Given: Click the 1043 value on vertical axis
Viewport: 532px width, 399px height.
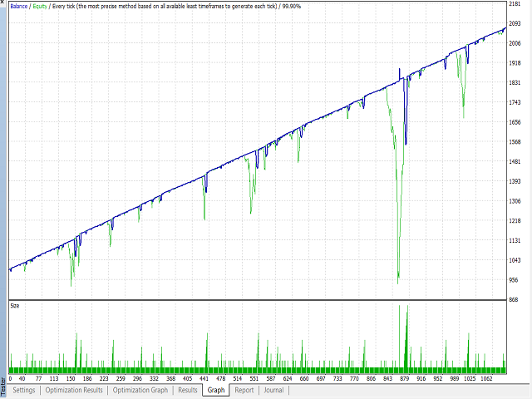Looking at the screenshot, I should [515, 260].
